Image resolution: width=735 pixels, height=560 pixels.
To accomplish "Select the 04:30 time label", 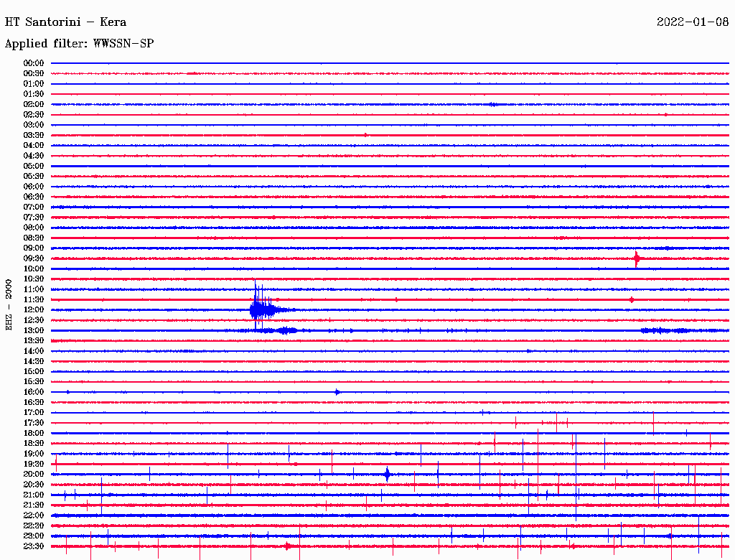I will click(34, 156).
